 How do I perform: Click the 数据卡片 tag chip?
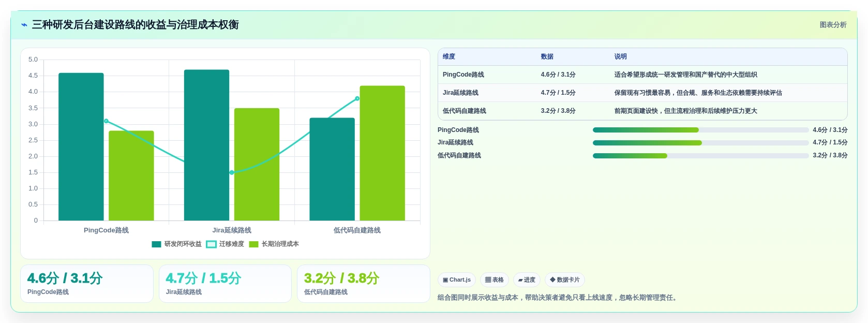click(565, 280)
